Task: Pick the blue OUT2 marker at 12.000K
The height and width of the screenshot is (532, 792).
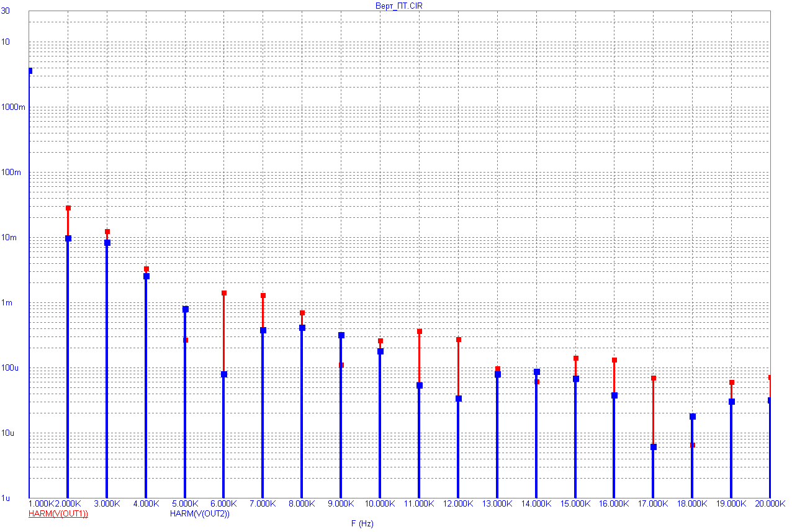Action: coord(459,399)
